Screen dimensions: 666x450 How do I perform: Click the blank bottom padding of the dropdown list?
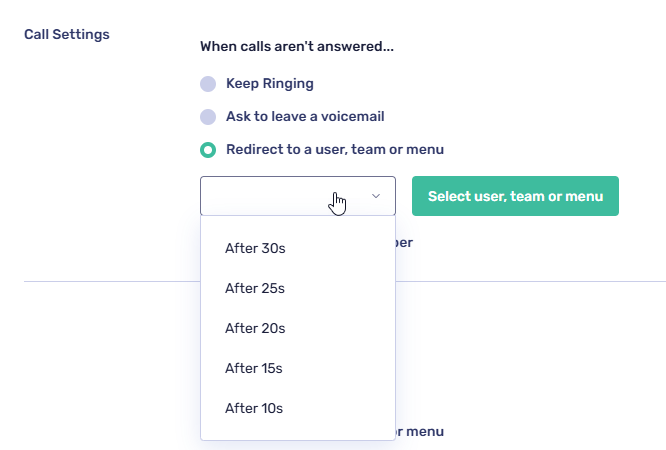click(298, 433)
